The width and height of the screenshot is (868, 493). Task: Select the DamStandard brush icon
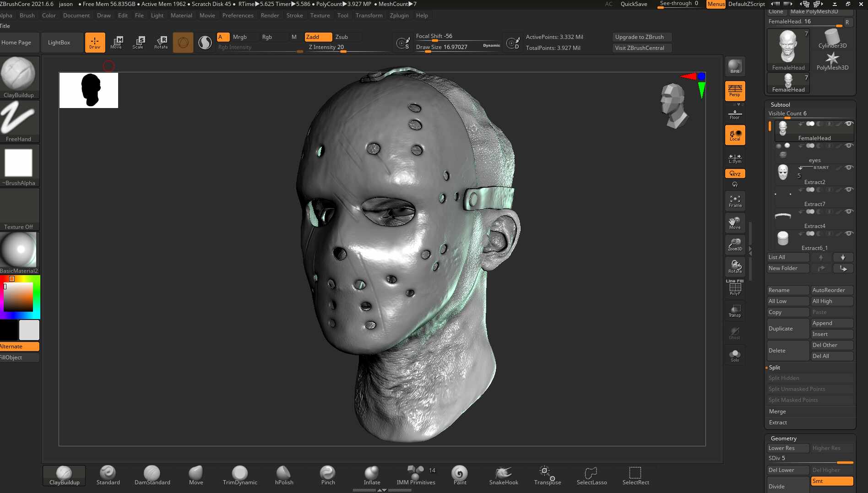coord(152,475)
